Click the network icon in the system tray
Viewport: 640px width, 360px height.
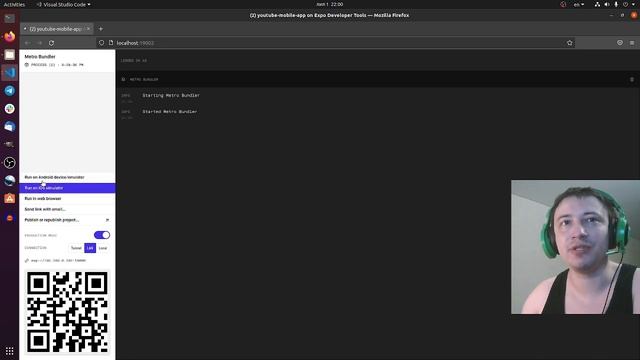point(597,4)
